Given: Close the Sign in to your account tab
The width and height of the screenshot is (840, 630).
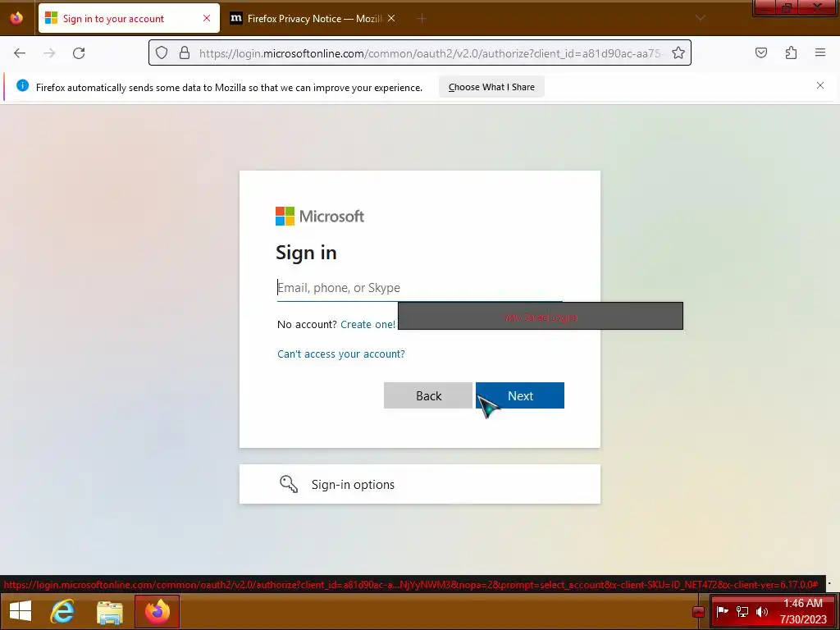Looking at the screenshot, I should (x=207, y=18).
